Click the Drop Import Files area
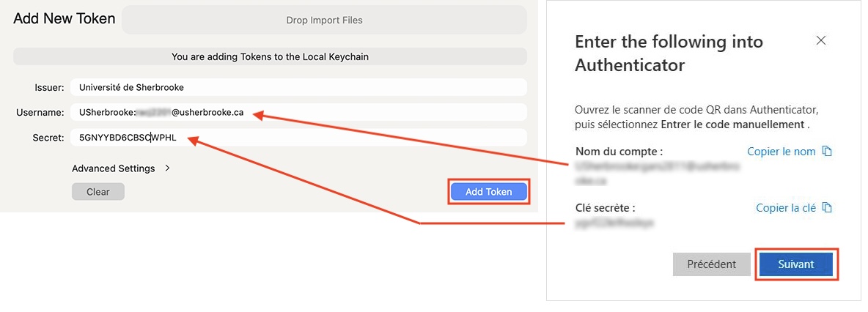The height and width of the screenshot is (312, 868). 324,20
